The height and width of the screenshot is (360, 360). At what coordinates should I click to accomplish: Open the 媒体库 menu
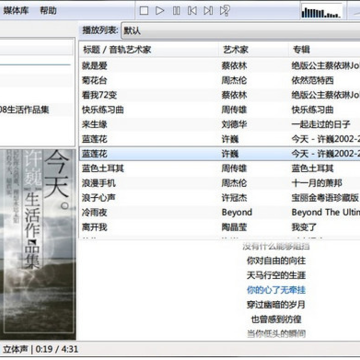pos(16,11)
